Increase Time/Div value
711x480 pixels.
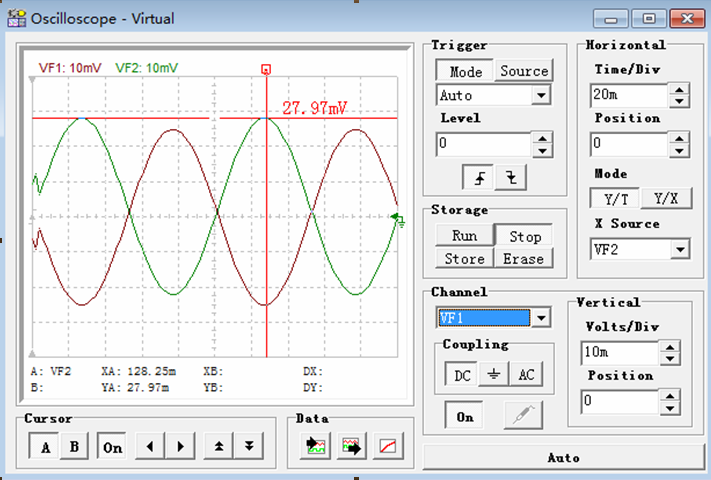[679, 89]
